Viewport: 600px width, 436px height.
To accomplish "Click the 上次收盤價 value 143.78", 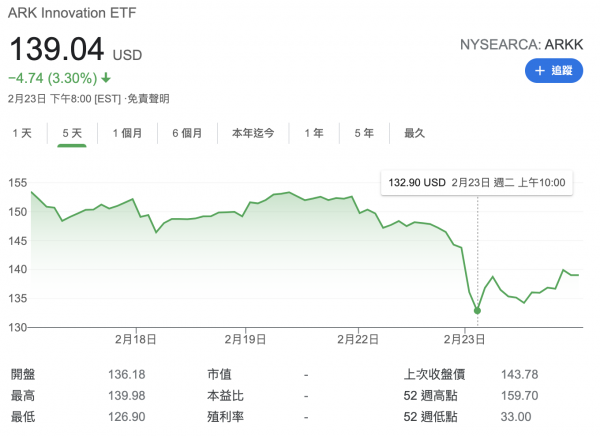I will [x=520, y=374].
